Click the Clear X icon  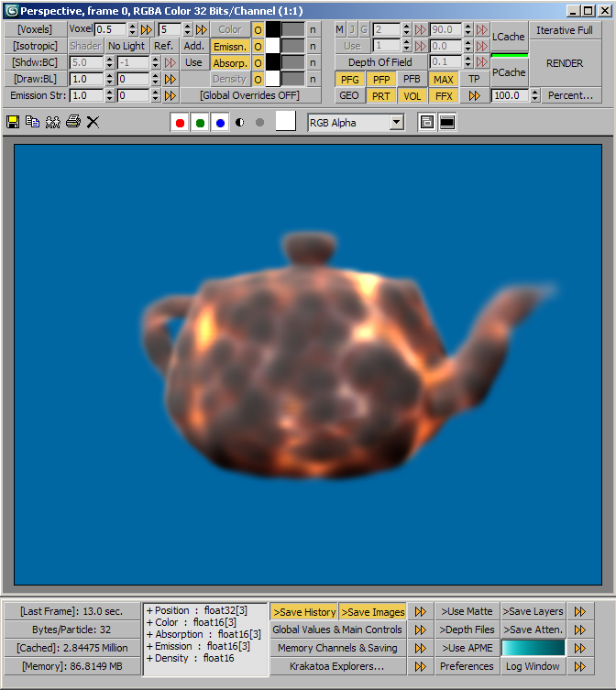point(93,122)
